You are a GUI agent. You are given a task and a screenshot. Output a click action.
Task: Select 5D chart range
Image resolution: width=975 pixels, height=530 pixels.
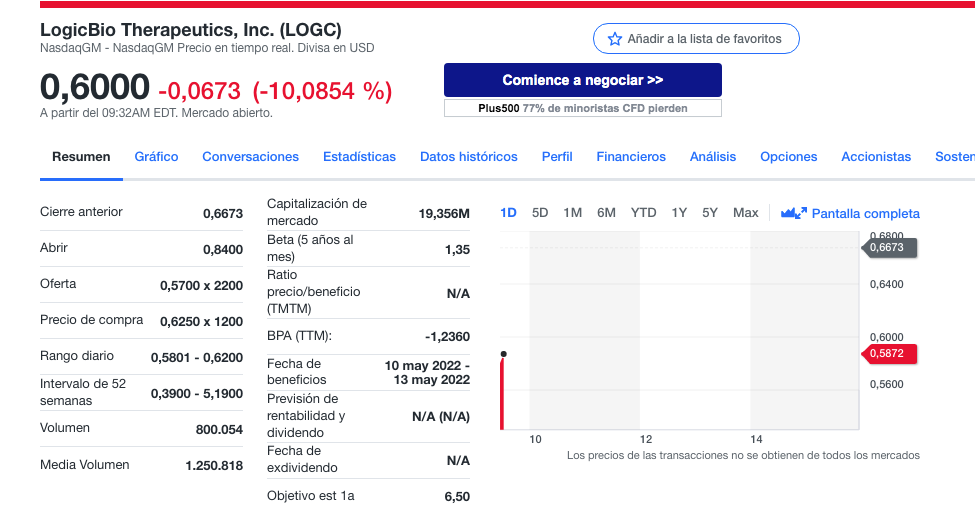coord(540,213)
